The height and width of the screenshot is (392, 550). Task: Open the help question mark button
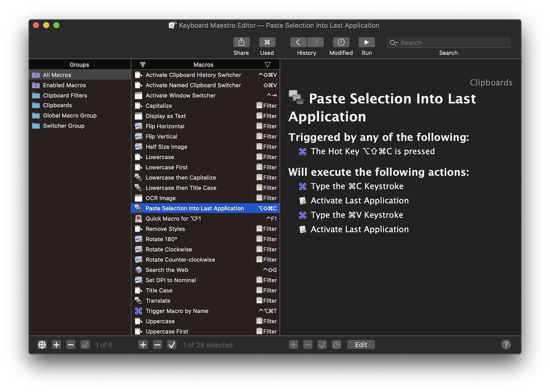pos(506,345)
